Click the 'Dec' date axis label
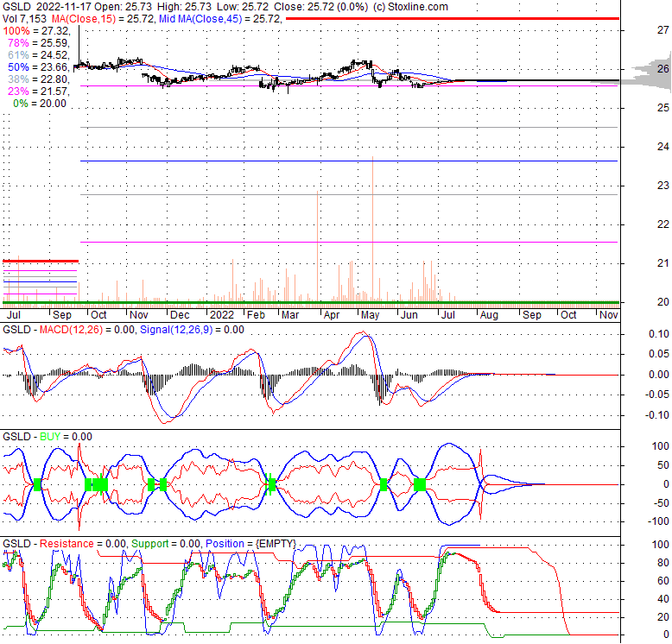 click(x=180, y=315)
